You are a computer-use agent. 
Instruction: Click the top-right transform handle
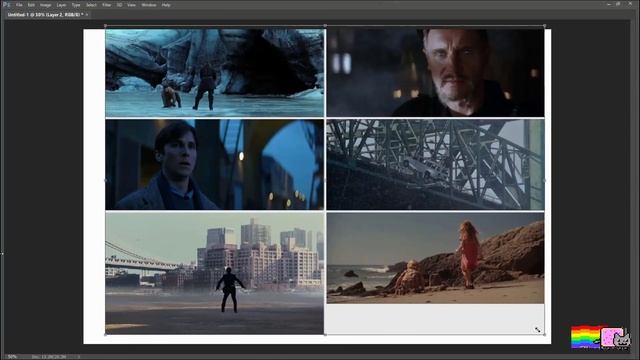tap(545, 26)
